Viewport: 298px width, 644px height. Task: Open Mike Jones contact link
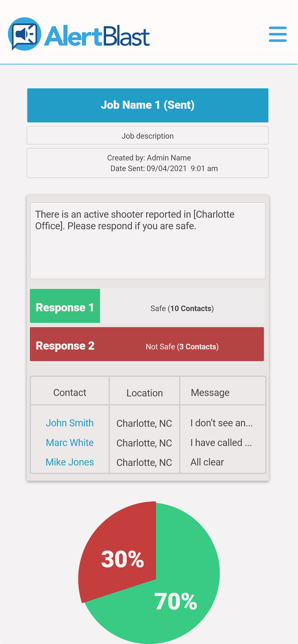[70, 462]
